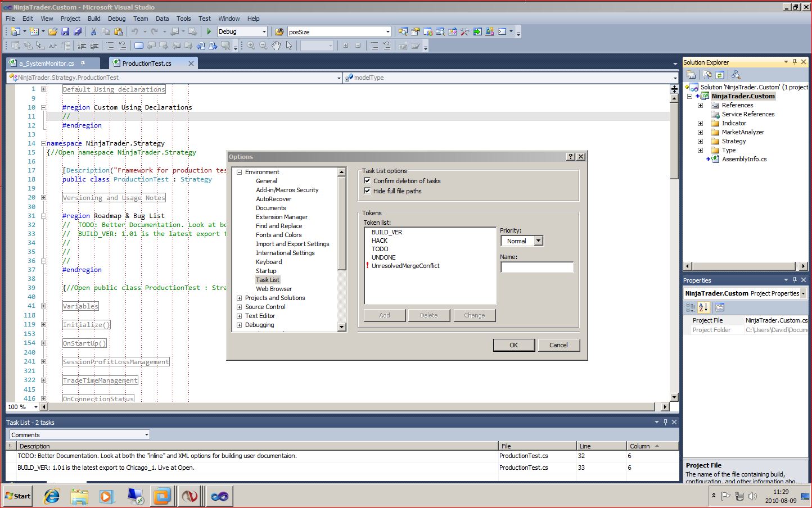Click the Save All multi-floppy icon
The height and width of the screenshot is (508, 812).
coord(78,32)
